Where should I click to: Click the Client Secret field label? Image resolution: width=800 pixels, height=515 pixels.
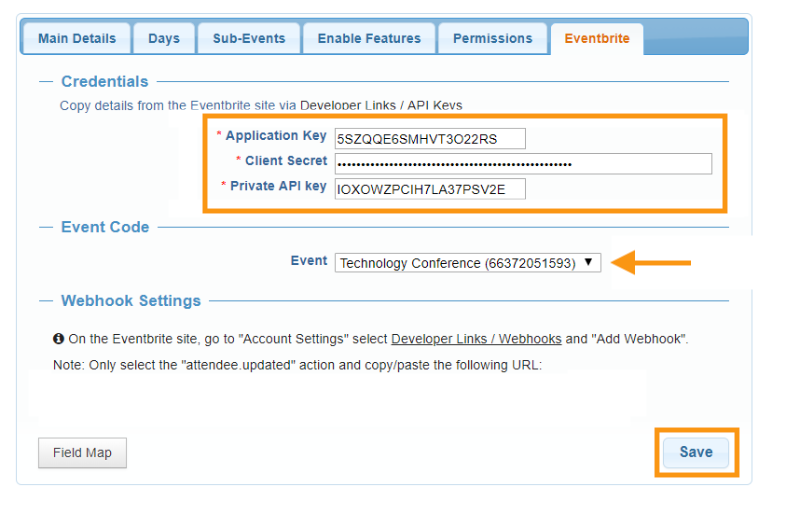(286, 161)
